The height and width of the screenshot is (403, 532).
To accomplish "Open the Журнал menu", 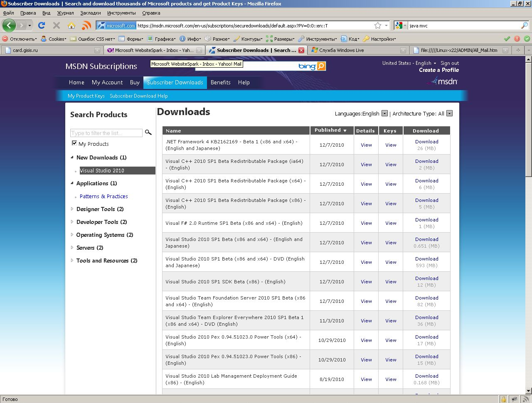I will [65, 13].
